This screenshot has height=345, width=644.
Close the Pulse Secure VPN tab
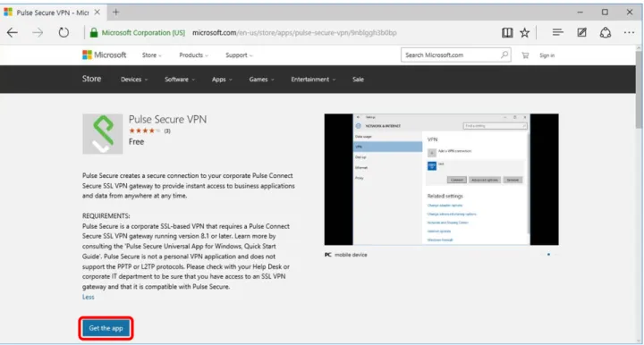tap(97, 13)
